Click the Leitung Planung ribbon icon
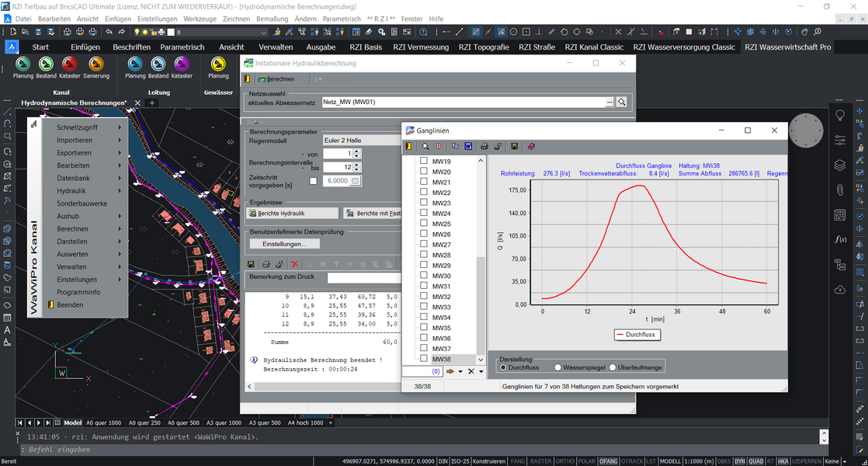Viewport: 868px width, 466px height. coord(134,64)
